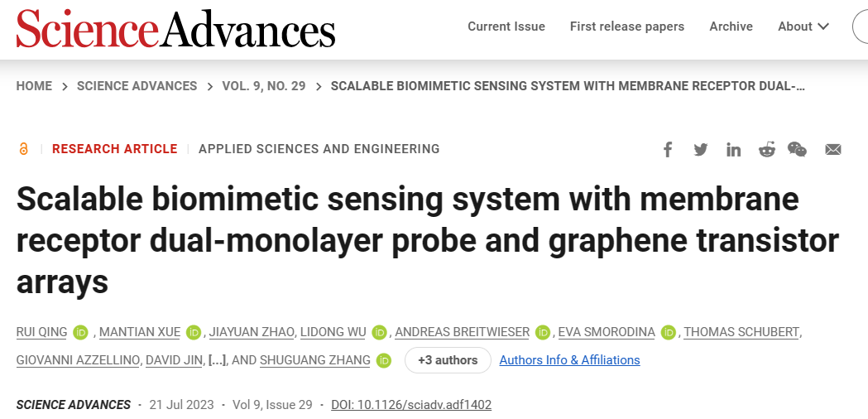
Task: Open Shuguang Zhang's ORCID iD icon
Action: click(384, 360)
